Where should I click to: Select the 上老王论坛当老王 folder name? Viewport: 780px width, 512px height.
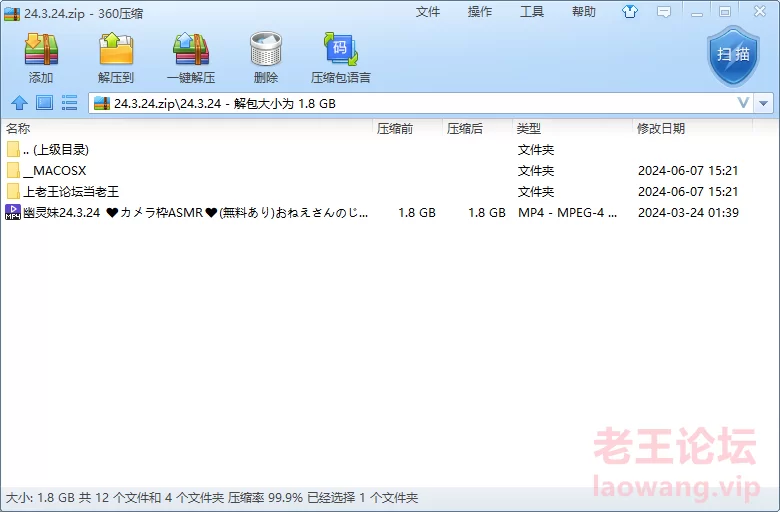71,192
